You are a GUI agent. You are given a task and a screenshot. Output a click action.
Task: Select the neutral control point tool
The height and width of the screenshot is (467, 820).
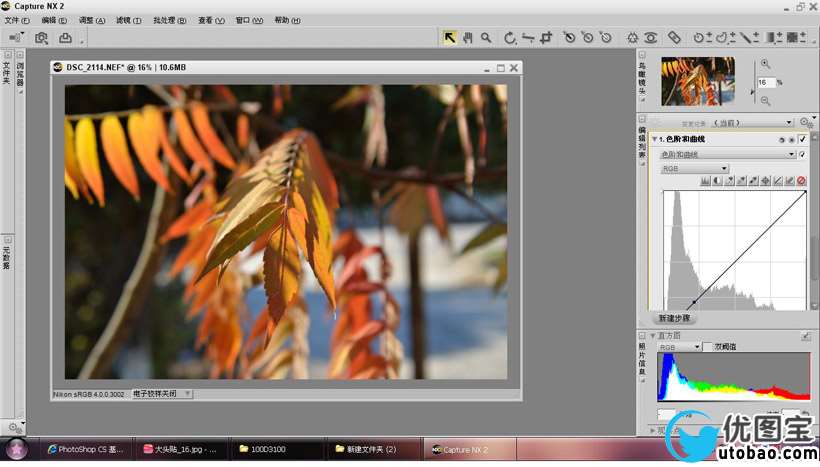(x=587, y=38)
